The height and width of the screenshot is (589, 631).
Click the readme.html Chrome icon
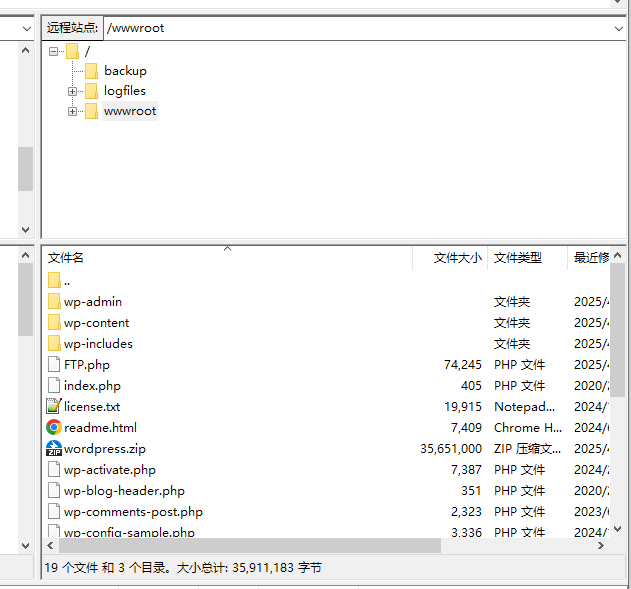(x=54, y=427)
